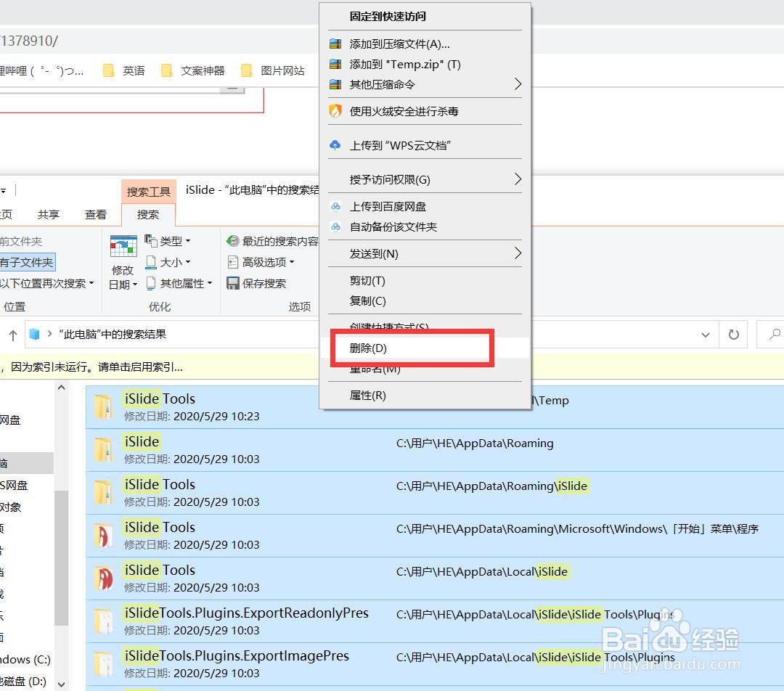Expand arrow next to 其他压缩命令
784x691 pixels.
click(518, 84)
